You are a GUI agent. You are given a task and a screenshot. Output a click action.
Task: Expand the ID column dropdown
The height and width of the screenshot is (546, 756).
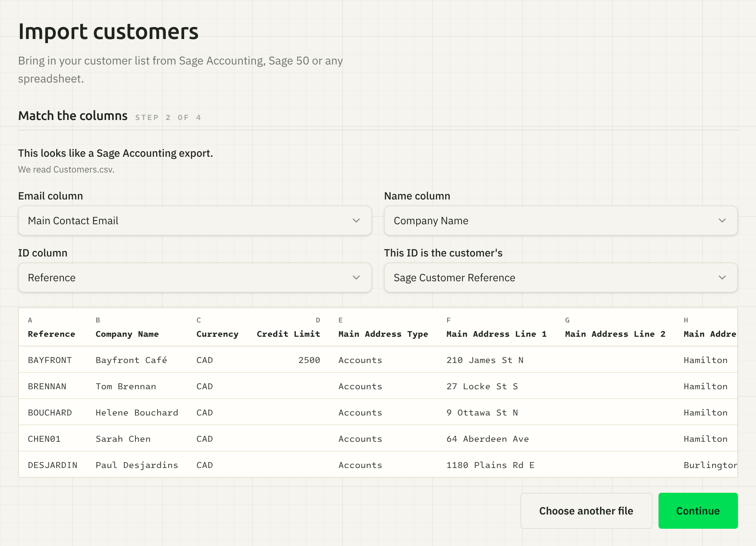[195, 277]
